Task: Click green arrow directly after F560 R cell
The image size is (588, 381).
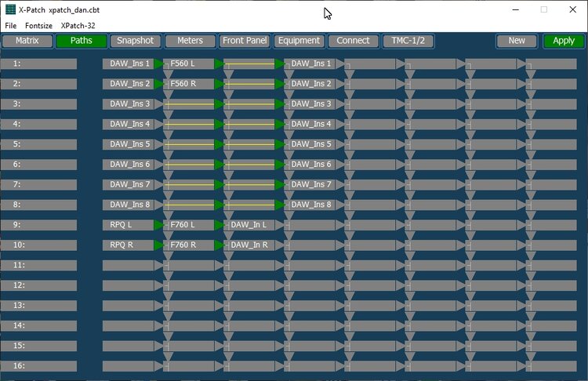Action: (x=219, y=84)
